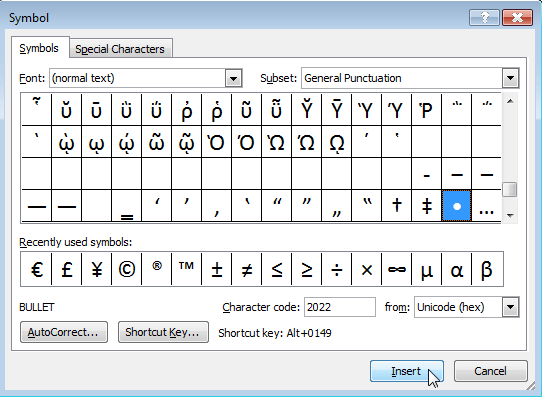This screenshot has height=397, width=542.
Task: Select the low double quotation mark symbol
Action: pyautogui.click(x=337, y=206)
